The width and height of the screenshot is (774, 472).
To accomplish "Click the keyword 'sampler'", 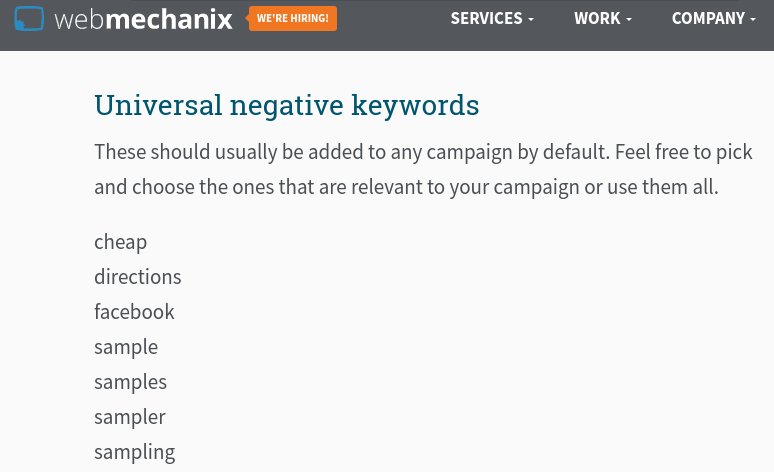I will [129, 417].
